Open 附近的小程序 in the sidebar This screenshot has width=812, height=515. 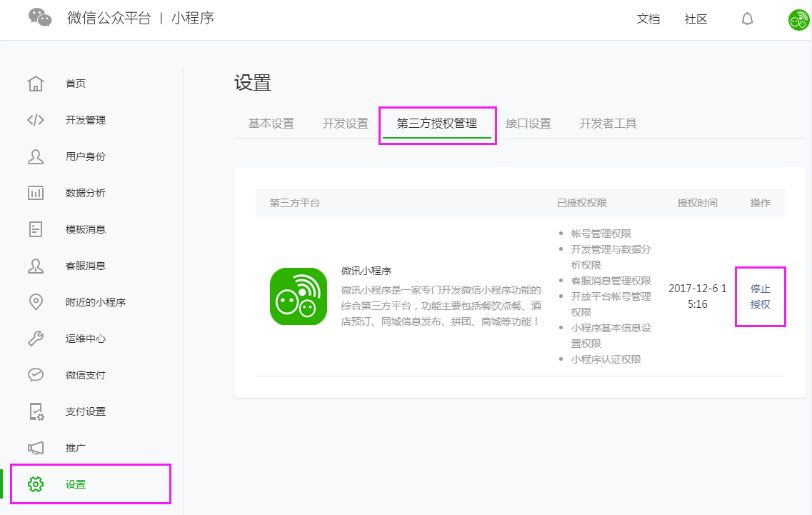(x=96, y=302)
